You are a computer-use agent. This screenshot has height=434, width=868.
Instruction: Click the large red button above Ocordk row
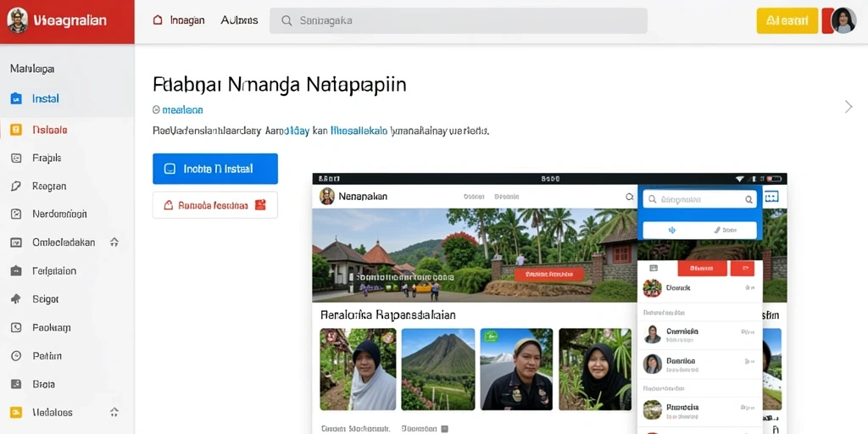pyautogui.click(x=702, y=269)
